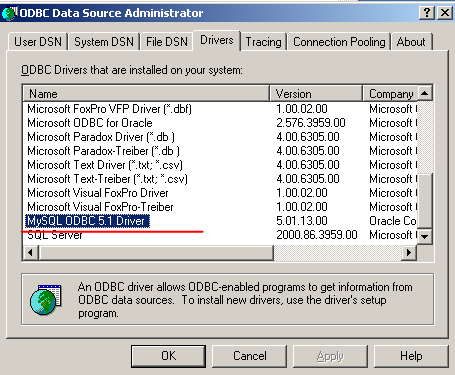Close the ODBC Data Source Administrator window

(x=445, y=13)
